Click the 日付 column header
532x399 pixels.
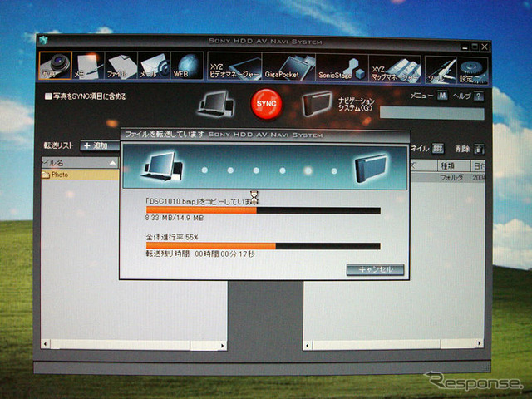(x=479, y=166)
